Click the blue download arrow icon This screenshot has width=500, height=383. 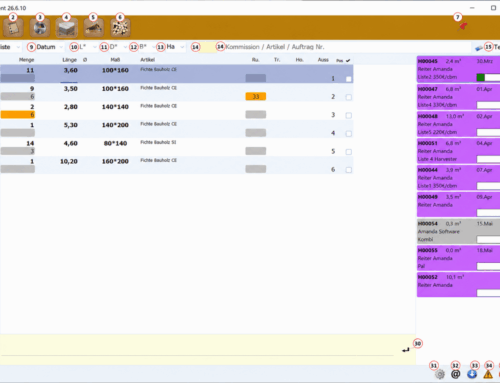(472, 374)
